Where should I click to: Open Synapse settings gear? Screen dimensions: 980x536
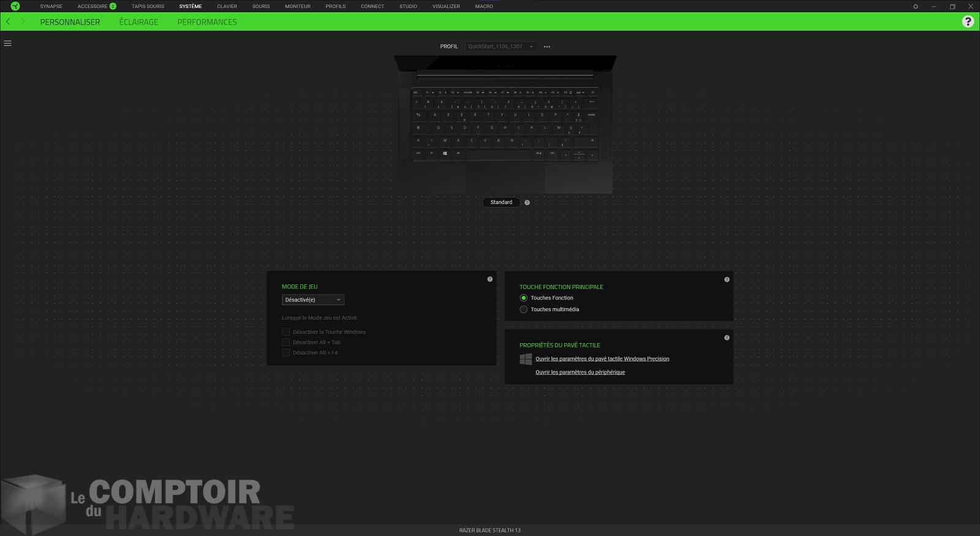(916, 7)
